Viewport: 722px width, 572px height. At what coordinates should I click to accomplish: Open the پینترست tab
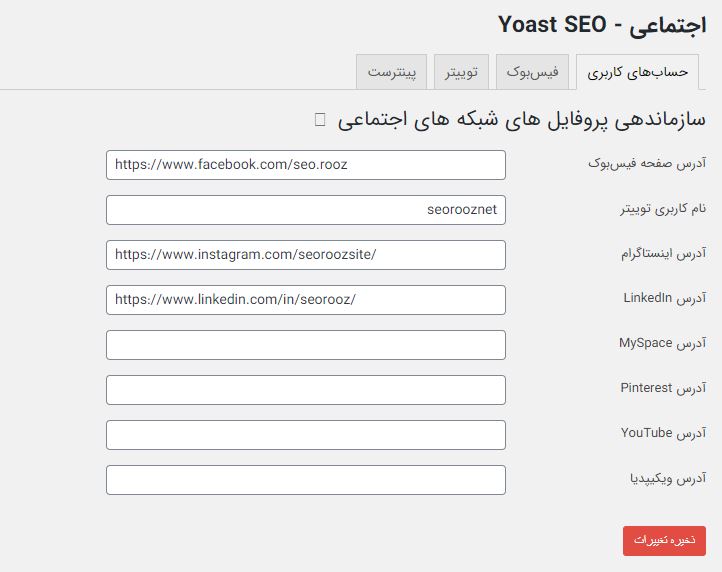coord(391,72)
